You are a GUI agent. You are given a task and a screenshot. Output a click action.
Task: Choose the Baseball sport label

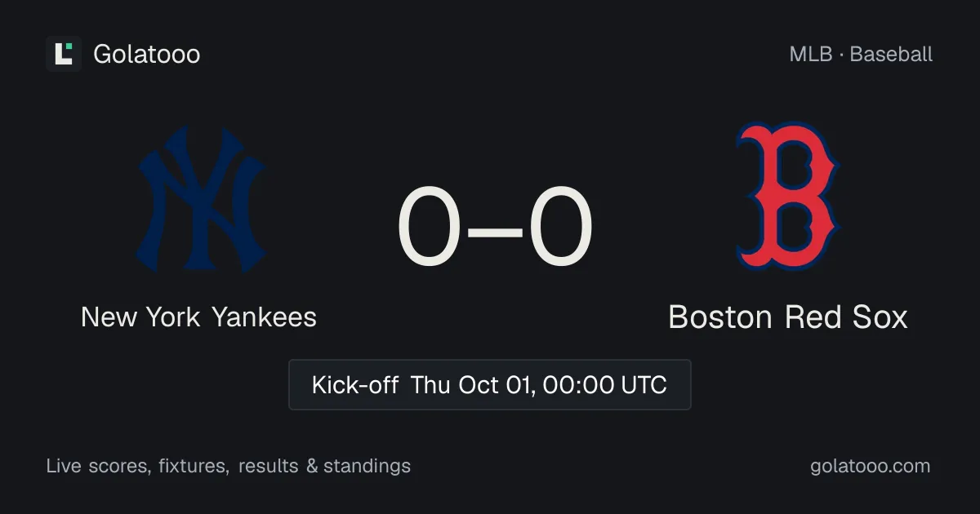pos(891,55)
